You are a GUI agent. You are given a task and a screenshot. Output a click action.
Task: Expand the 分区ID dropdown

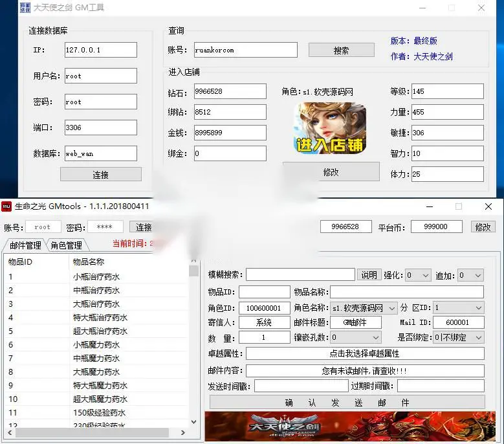(458, 307)
